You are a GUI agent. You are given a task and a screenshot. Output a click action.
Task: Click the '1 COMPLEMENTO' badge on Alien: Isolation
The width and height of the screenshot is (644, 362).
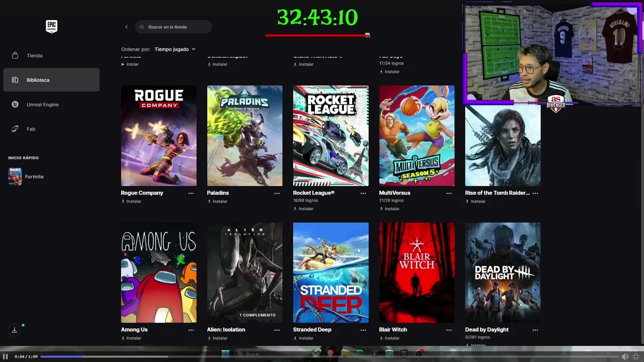258,315
